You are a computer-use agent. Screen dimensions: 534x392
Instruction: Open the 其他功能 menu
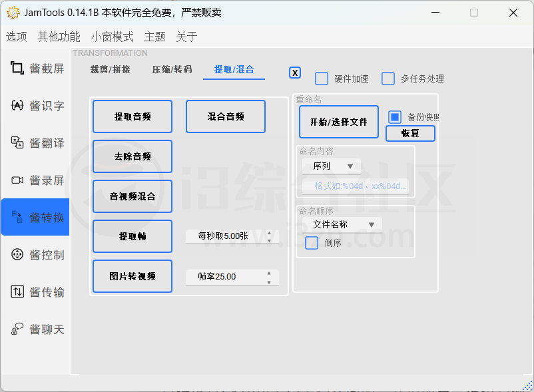(59, 37)
